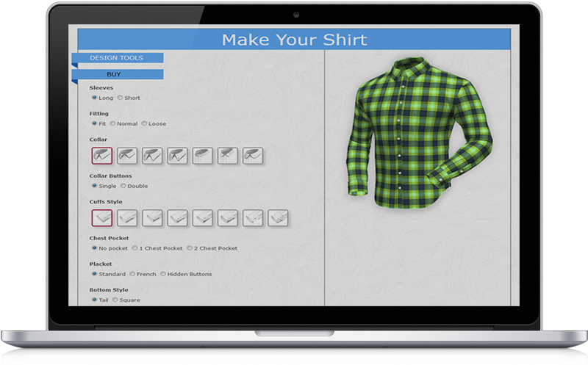Viewport: 588px width, 365px height.
Task: Click the Collar Buttons heading
Action: [111, 176]
